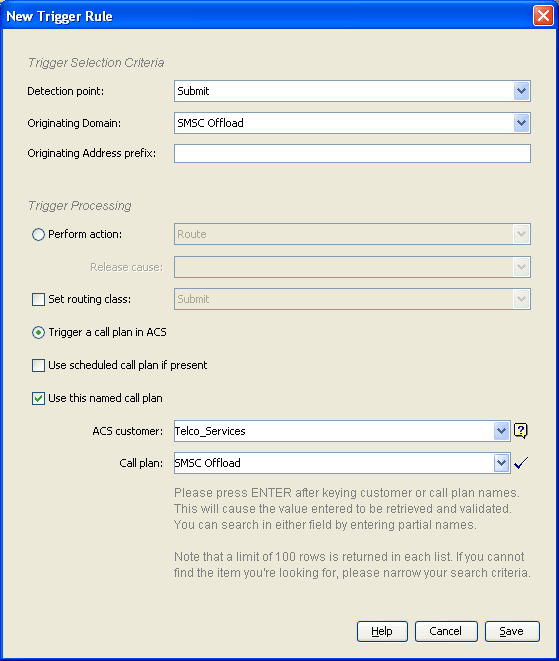
Task: Open Help for this dialog
Action: [x=382, y=631]
